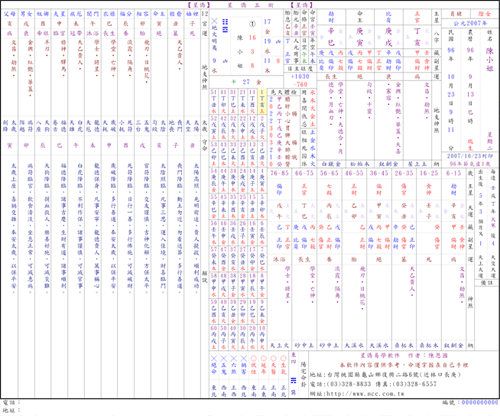500x416 pixels.
Task: Select the 父母 palace column header
Action: tap(9, 14)
